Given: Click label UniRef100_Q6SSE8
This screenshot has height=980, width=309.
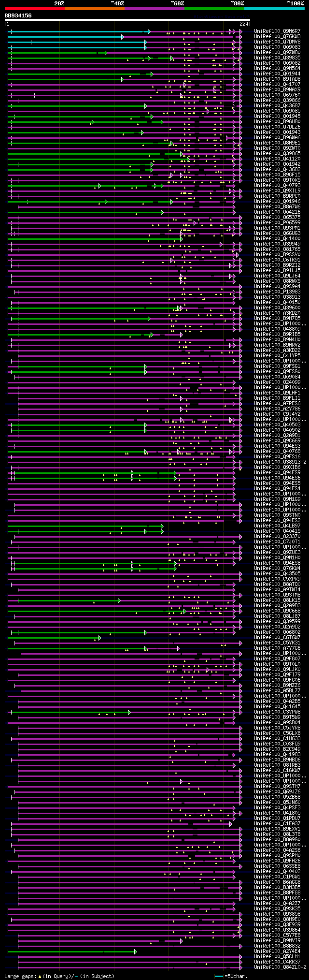Looking at the screenshot, I should (277, 866).
